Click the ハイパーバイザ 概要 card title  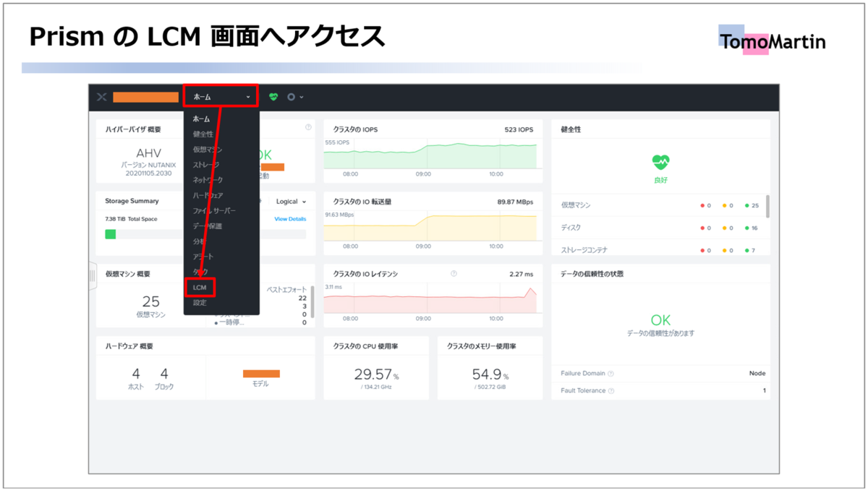pos(133,129)
